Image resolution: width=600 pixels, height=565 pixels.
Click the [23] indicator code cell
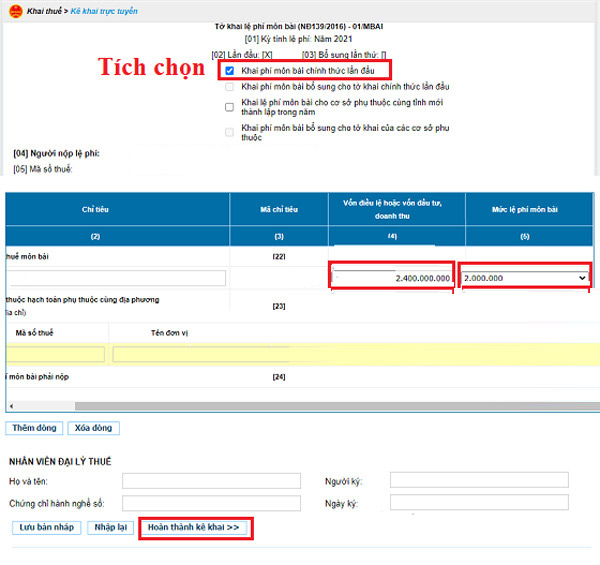pyautogui.click(x=279, y=306)
